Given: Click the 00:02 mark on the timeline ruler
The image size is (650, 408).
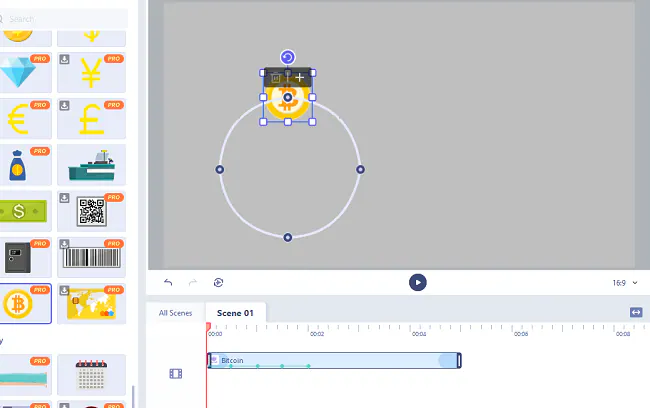Looking at the screenshot, I should 317,334.
